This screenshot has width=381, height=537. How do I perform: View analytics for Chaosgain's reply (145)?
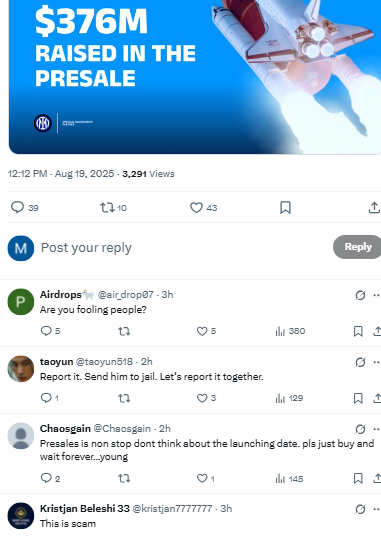pyautogui.click(x=289, y=478)
